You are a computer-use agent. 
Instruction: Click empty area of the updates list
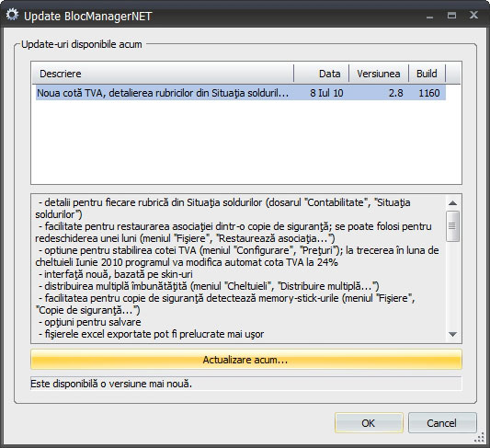246,143
